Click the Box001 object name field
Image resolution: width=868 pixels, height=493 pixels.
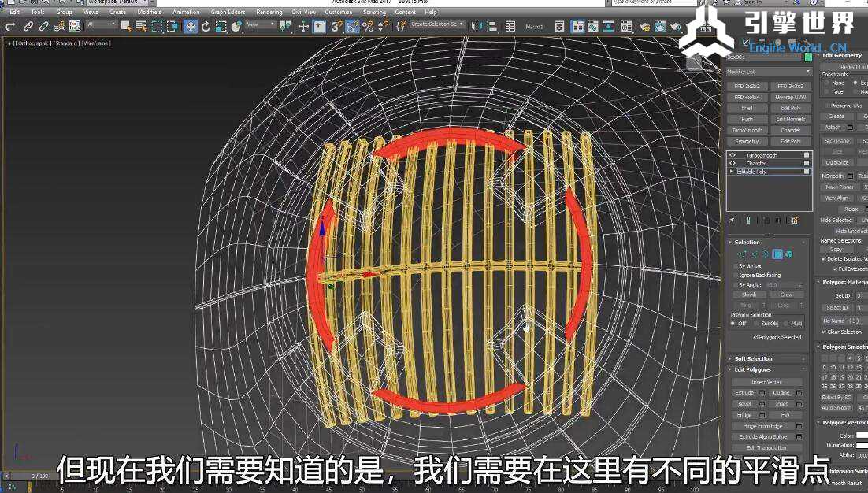(765, 57)
